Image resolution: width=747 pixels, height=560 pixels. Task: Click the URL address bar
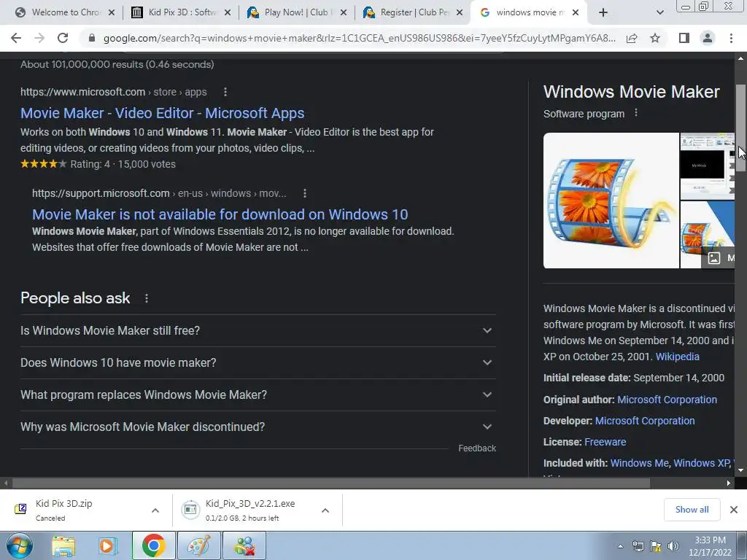[359, 38]
